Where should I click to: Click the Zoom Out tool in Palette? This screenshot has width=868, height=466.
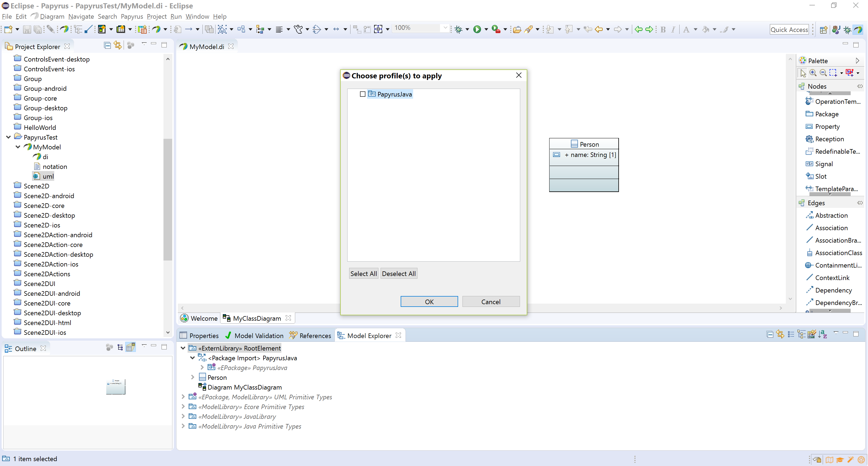point(823,72)
